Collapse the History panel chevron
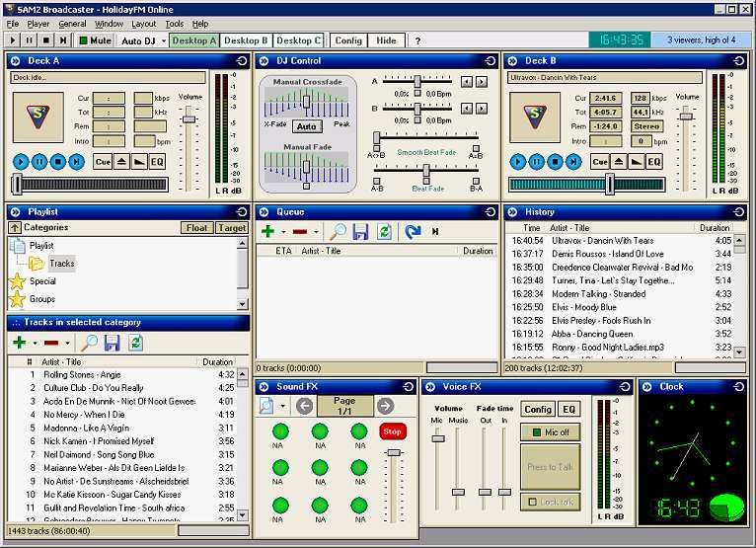 coord(512,211)
